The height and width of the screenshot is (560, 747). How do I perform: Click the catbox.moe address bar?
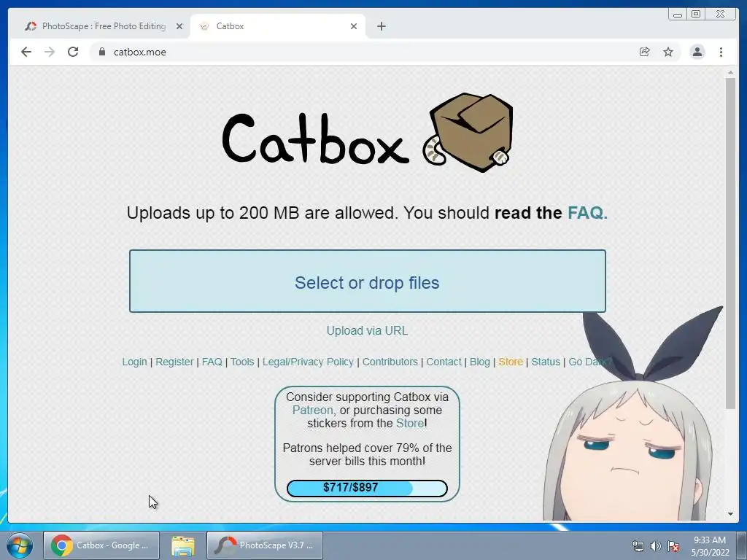[x=362, y=52]
